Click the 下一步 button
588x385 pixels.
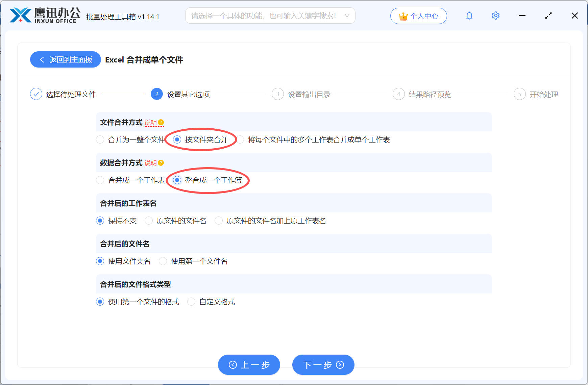point(323,365)
